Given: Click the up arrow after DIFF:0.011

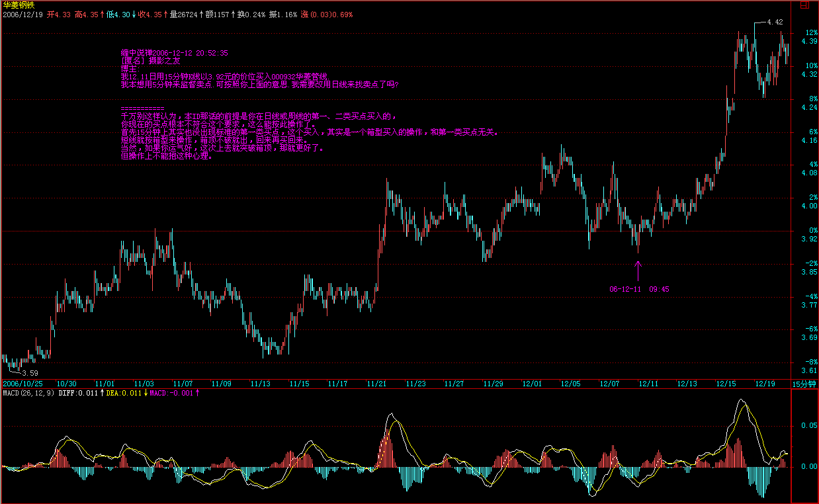Looking at the screenshot, I should (x=102, y=393).
